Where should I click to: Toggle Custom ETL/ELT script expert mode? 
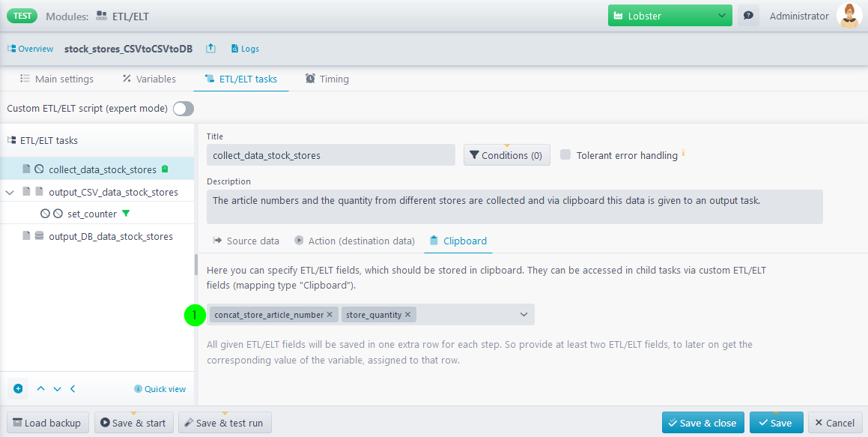(x=183, y=109)
